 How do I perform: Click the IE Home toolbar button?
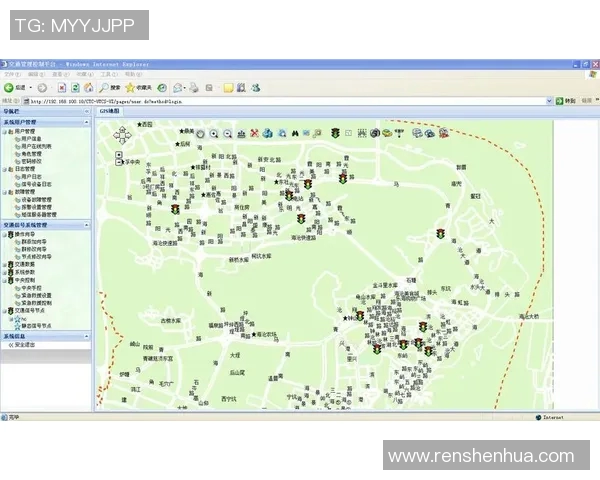tap(88, 88)
